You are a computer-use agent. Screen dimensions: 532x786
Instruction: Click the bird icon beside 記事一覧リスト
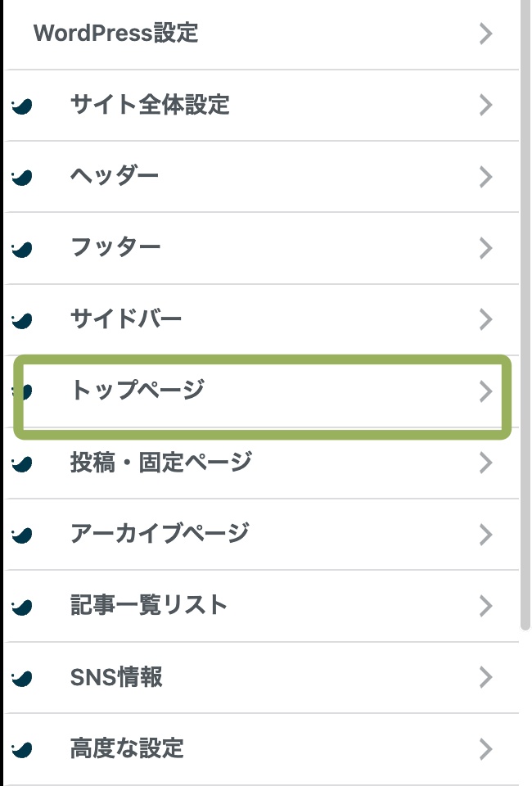tap(23, 606)
